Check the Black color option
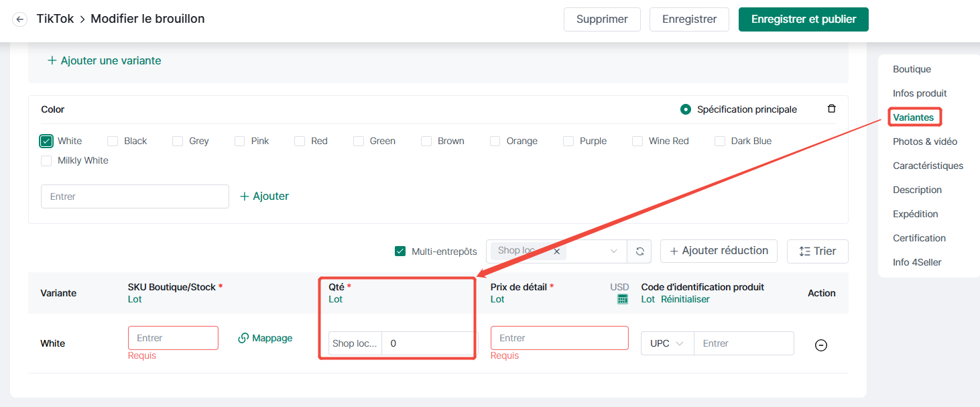The width and height of the screenshot is (980, 407). tap(113, 141)
